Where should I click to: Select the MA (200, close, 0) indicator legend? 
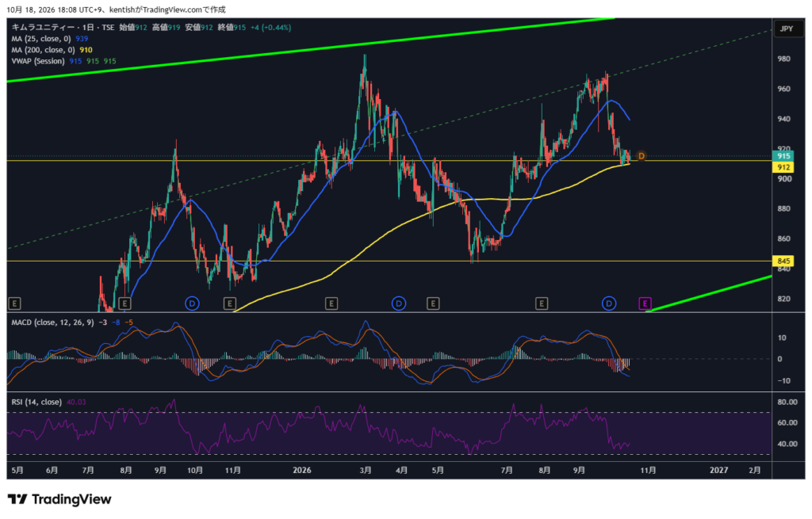click(x=43, y=50)
